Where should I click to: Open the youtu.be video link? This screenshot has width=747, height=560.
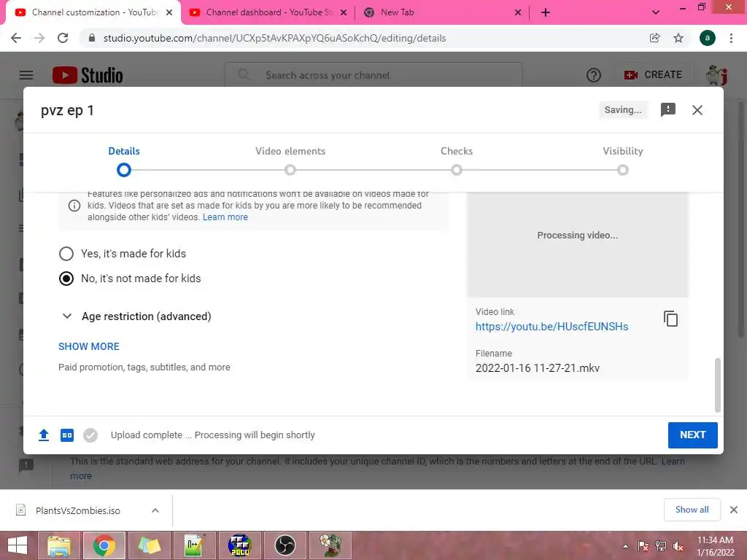pyautogui.click(x=551, y=326)
